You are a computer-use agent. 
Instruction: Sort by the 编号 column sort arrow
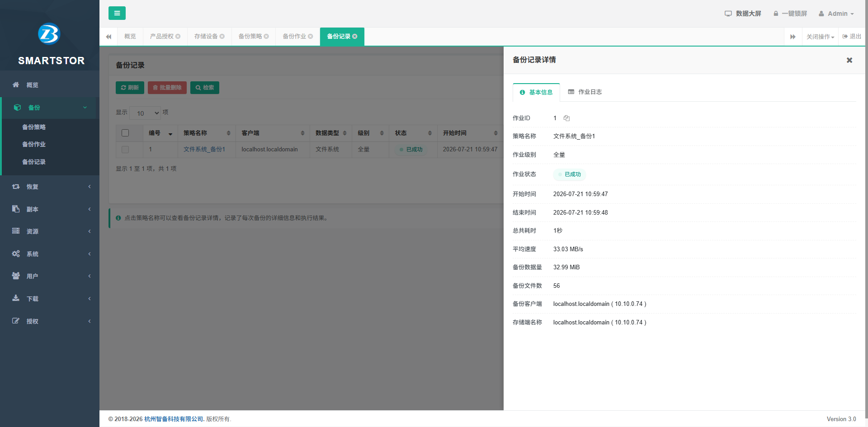(170, 134)
